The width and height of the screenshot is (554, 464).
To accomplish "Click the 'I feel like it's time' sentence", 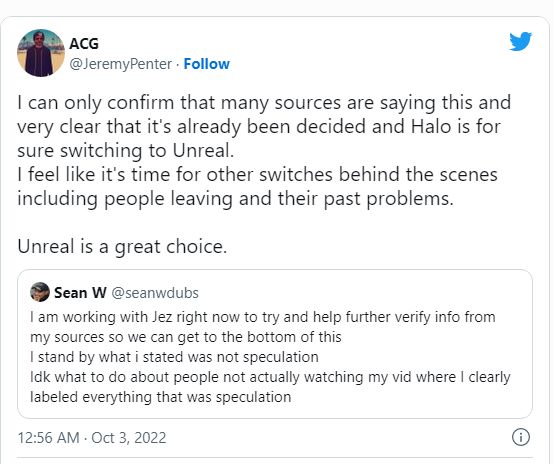I will pos(258,175).
